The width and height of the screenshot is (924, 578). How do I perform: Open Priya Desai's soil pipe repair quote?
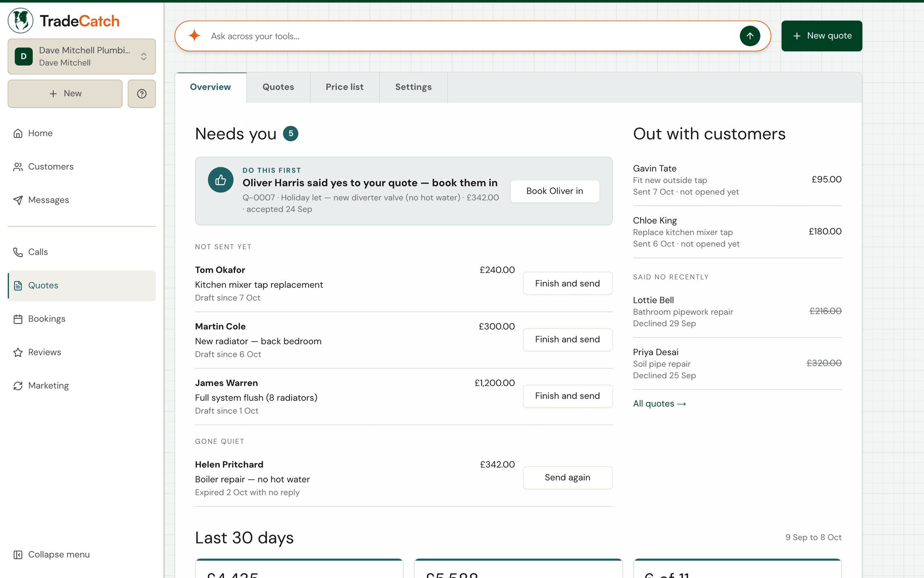click(737, 364)
